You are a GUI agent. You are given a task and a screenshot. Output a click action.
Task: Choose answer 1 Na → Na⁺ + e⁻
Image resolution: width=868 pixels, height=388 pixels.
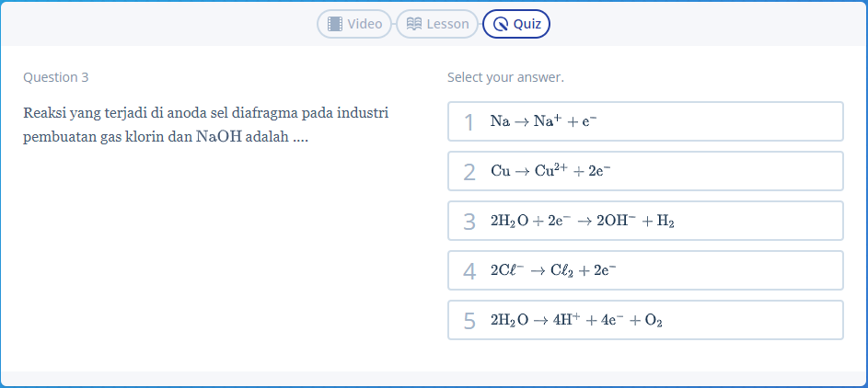(x=645, y=121)
